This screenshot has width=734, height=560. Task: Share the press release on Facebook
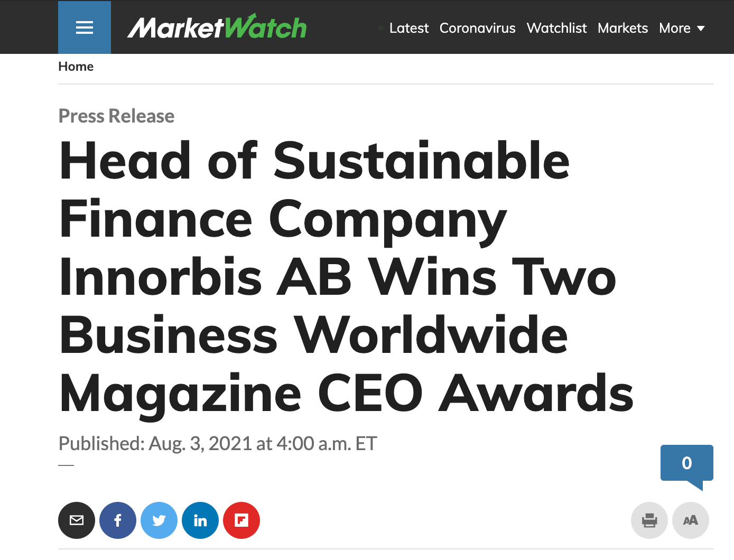(x=118, y=520)
